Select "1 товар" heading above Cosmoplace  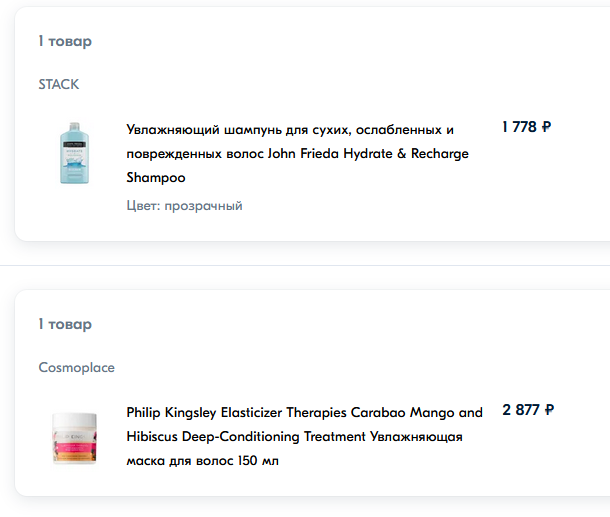coord(65,324)
